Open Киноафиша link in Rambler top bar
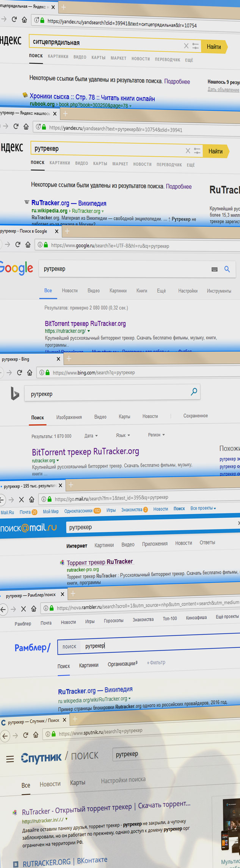This screenshot has height=868, width=240. [196, 618]
